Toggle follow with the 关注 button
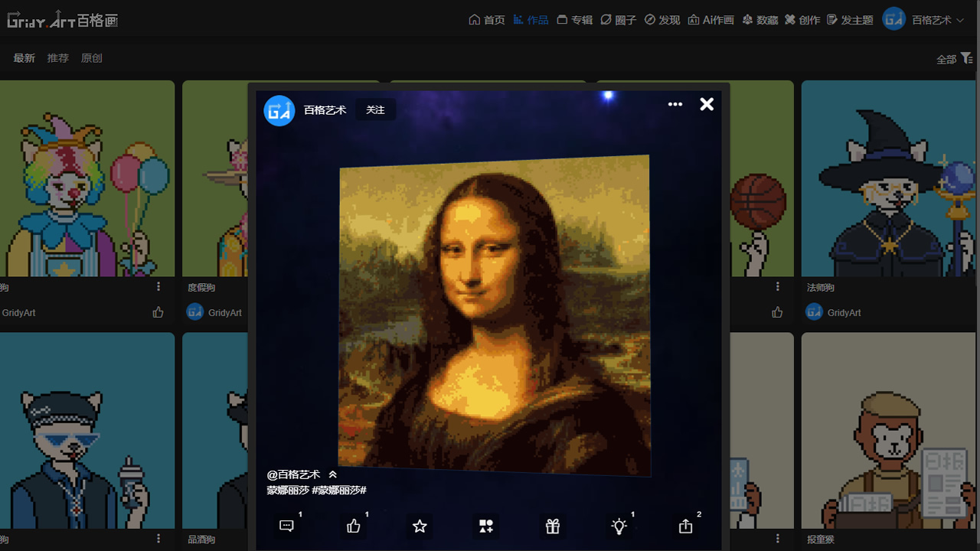 pos(375,110)
